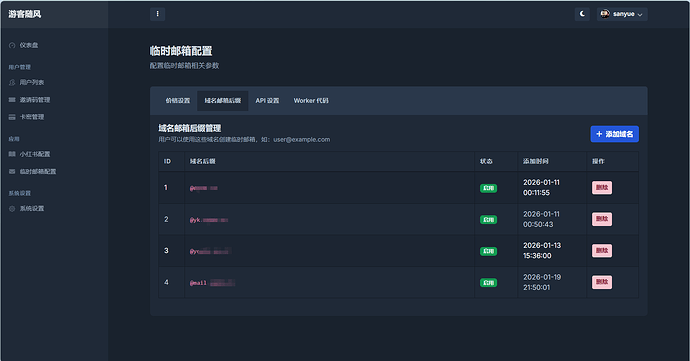
Task: Open 用户列表 in the sidebar
Action: click(x=32, y=82)
